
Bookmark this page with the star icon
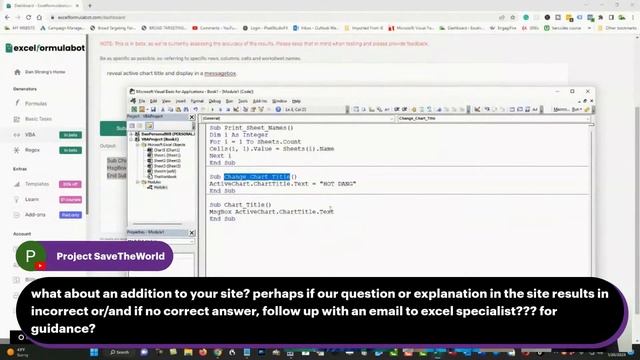click(513, 18)
